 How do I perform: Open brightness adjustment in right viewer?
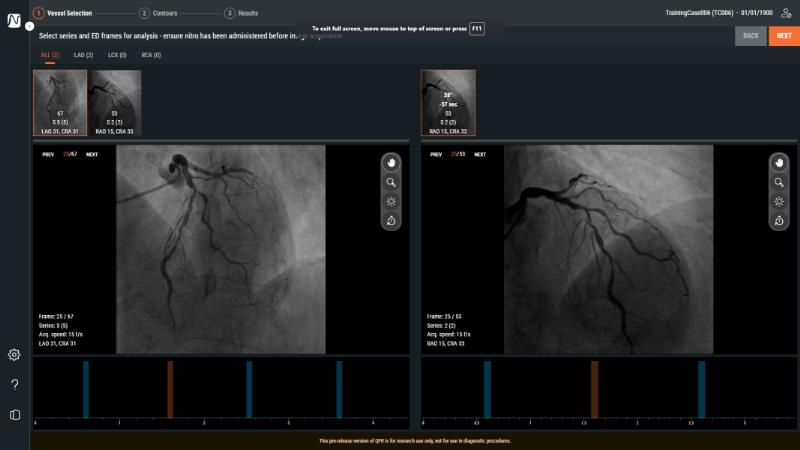point(779,201)
